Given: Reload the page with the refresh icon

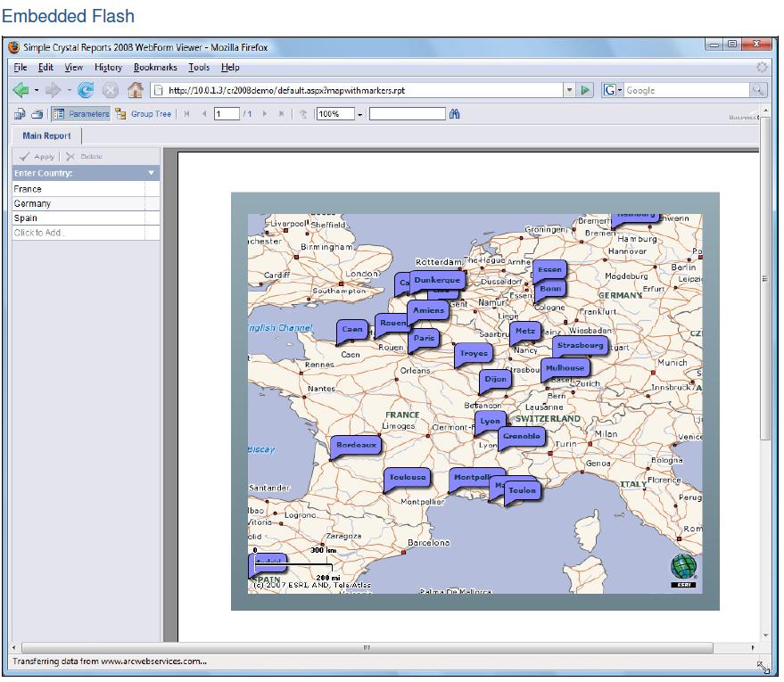Looking at the screenshot, I should pyautogui.click(x=86, y=90).
